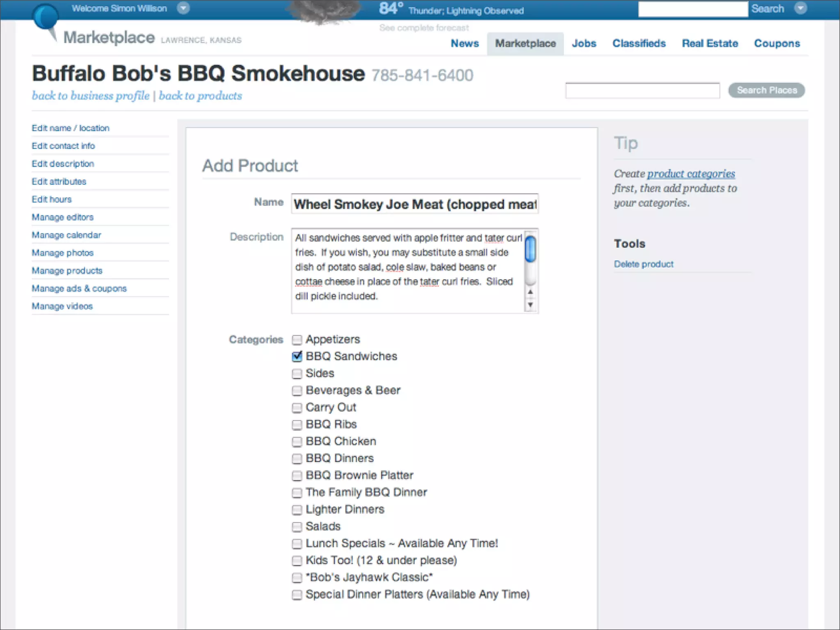Open the product categories tip link

coord(691,174)
